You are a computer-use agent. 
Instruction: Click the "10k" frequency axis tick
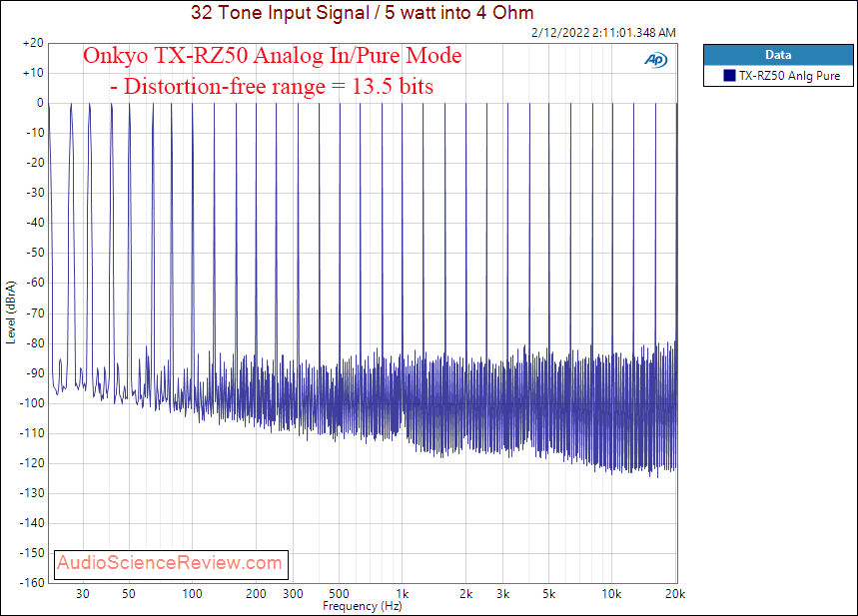point(611,594)
